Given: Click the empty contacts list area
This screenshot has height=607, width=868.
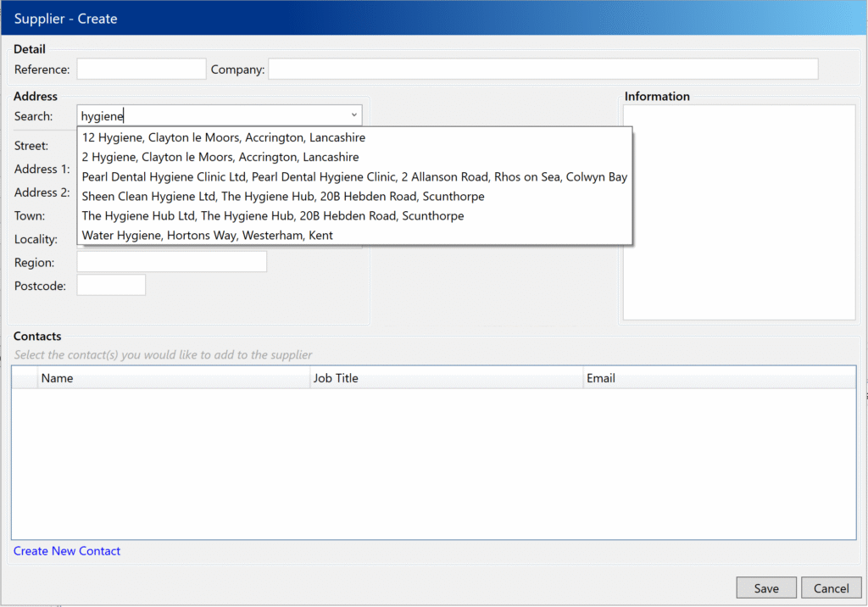Looking at the screenshot, I should click(x=433, y=463).
